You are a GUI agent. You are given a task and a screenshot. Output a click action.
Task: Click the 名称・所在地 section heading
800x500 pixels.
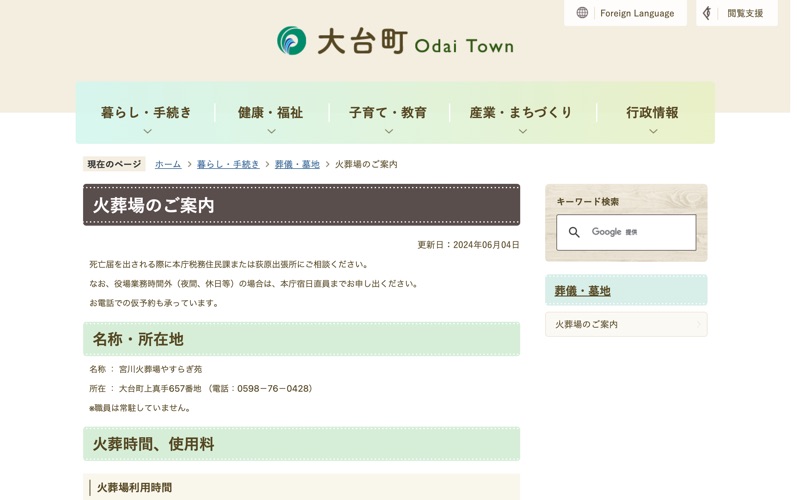click(x=302, y=339)
